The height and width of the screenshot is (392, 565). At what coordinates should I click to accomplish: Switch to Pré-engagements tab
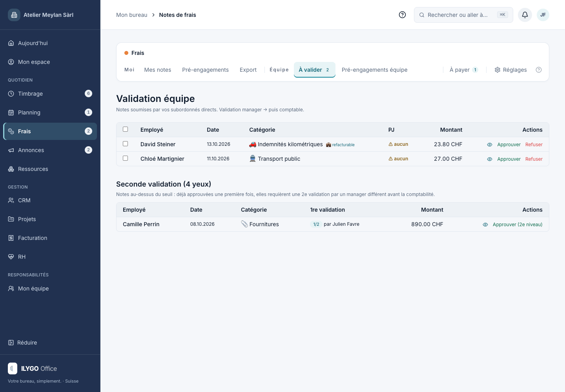[x=205, y=70]
